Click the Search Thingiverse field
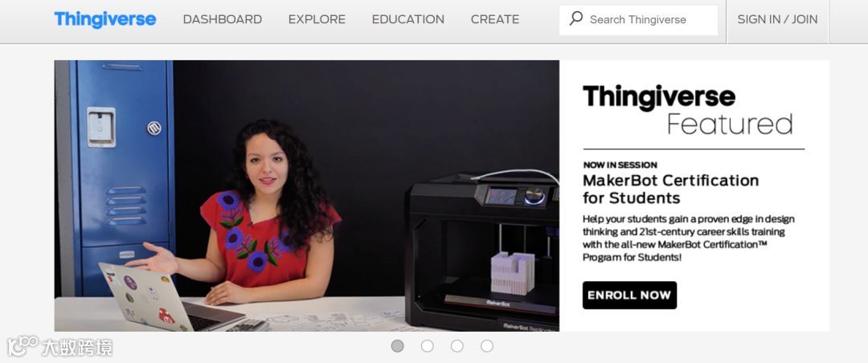 click(x=638, y=20)
